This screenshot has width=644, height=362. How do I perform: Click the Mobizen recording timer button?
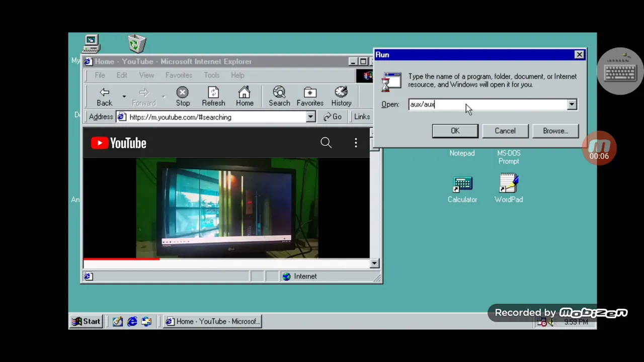(x=599, y=148)
